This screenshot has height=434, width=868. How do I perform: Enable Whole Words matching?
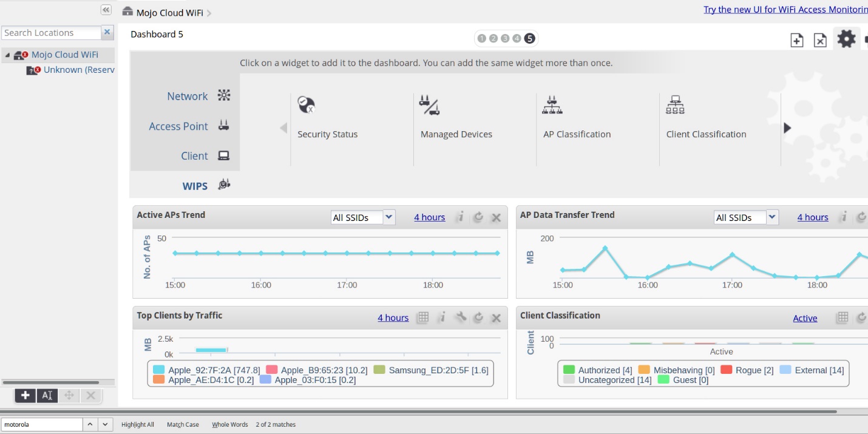point(229,424)
